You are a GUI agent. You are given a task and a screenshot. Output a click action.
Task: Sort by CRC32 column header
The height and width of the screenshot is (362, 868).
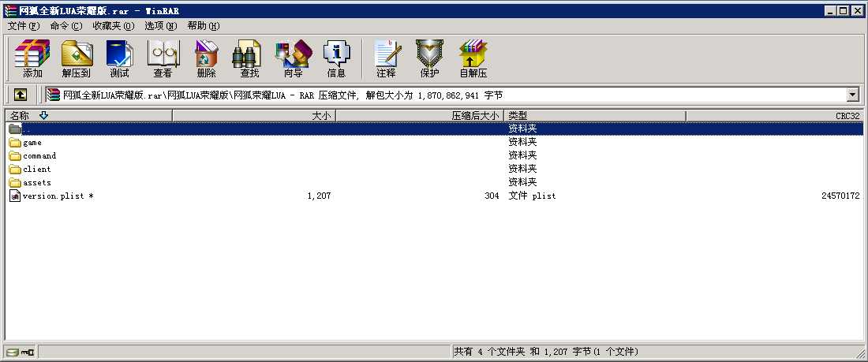(774, 116)
